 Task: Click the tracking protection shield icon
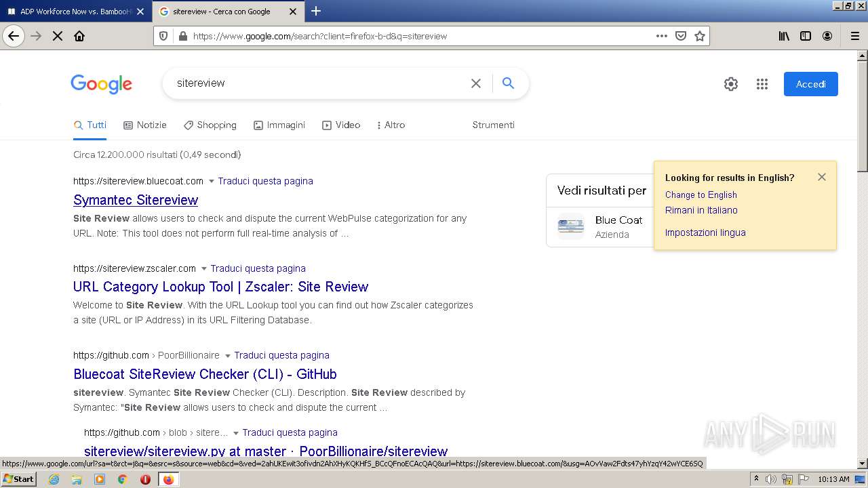pyautogui.click(x=163, y=36)
